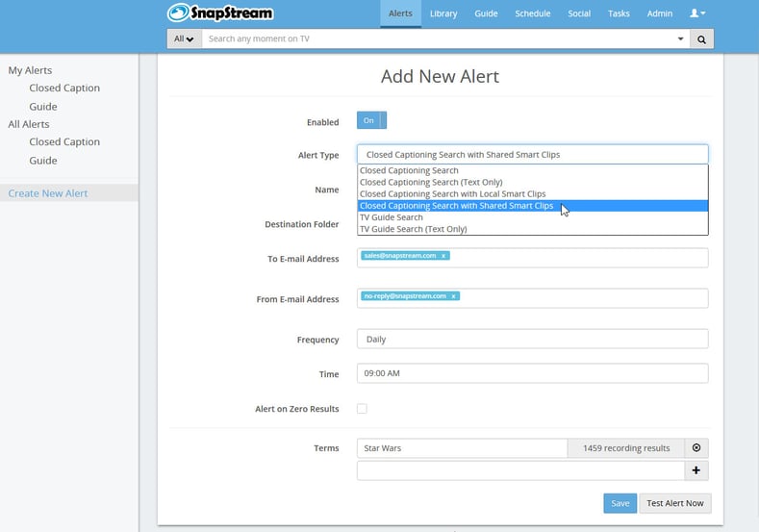The width and height of the screenshot is (759, 532).
Task: Click the SnapStream logo
Action: (x=219, y=13)
